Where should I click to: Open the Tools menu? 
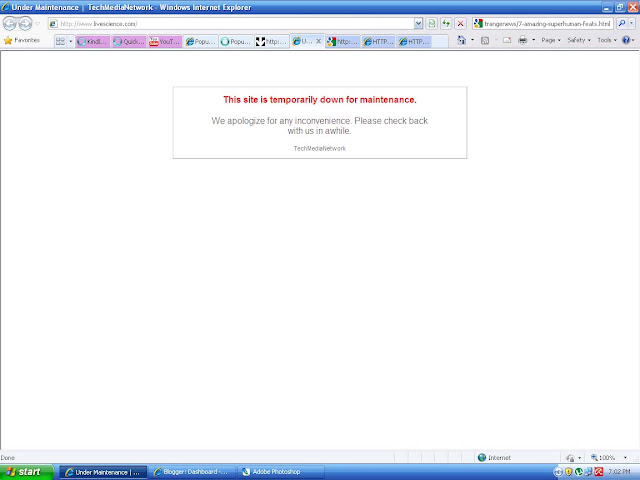607,40
